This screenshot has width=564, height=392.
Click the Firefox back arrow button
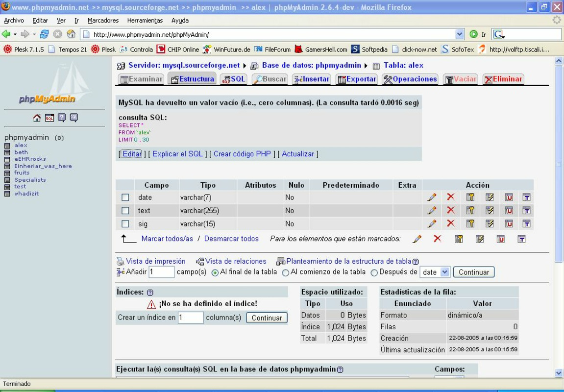tap(6, 34)
